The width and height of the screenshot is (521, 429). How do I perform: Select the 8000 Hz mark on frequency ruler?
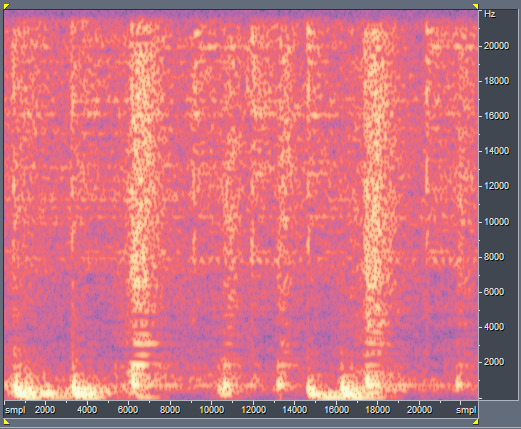point(494,257)
